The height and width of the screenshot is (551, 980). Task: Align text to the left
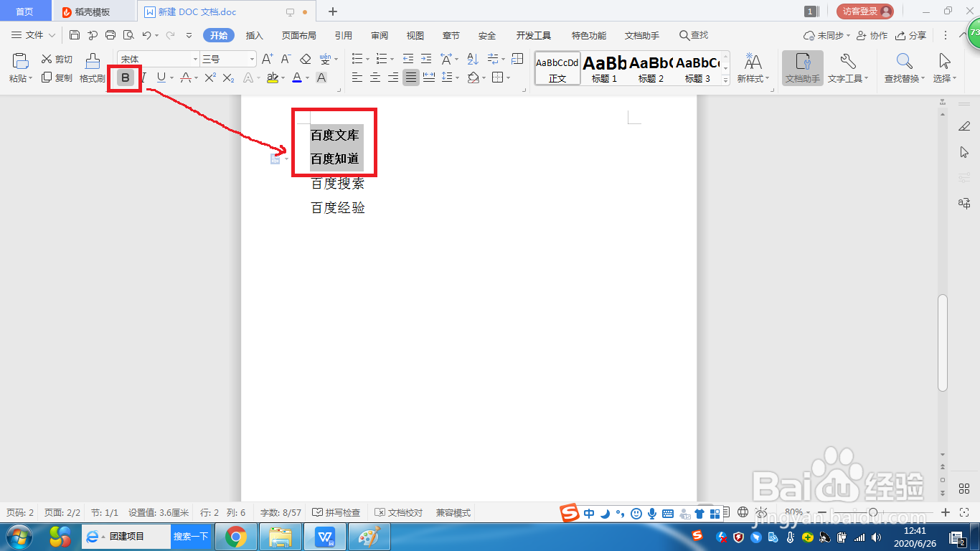coord(357,77)
